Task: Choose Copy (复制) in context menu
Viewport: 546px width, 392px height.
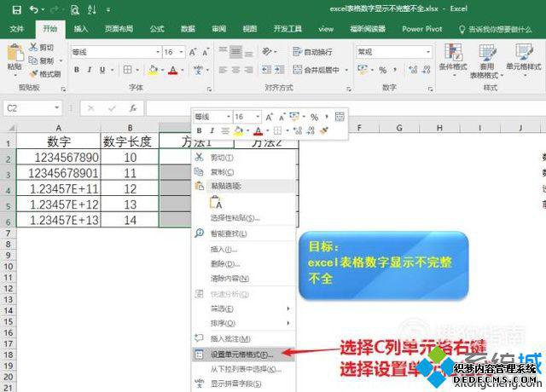Action: [244, 172]
